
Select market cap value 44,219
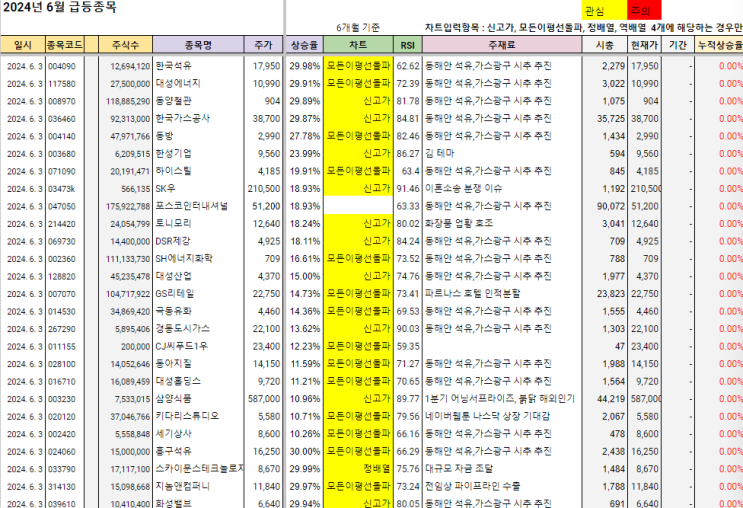click(611, 399)
